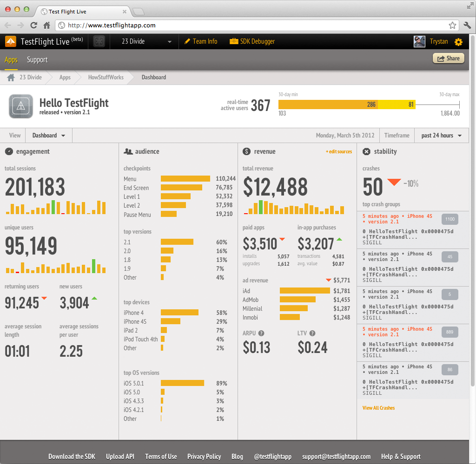Viewport: 476px width, 464px height.
Task: Click the edit sources link in revenue
Action: [x=339, y=151]
